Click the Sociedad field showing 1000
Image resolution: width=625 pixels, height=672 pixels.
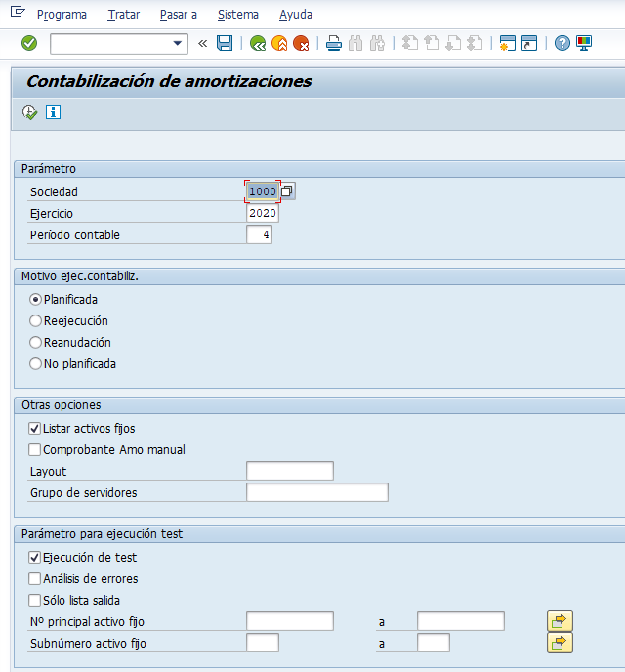click(263, 191)
